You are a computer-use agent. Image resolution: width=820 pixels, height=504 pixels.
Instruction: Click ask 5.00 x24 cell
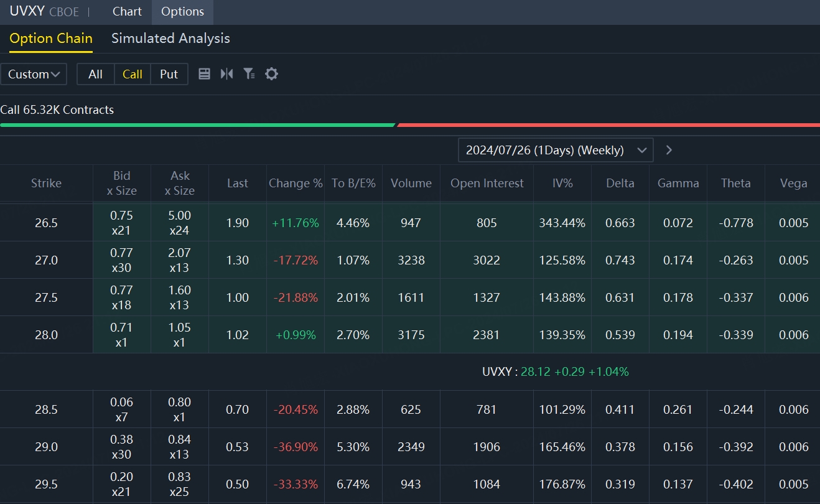click(x=180, y=223)
